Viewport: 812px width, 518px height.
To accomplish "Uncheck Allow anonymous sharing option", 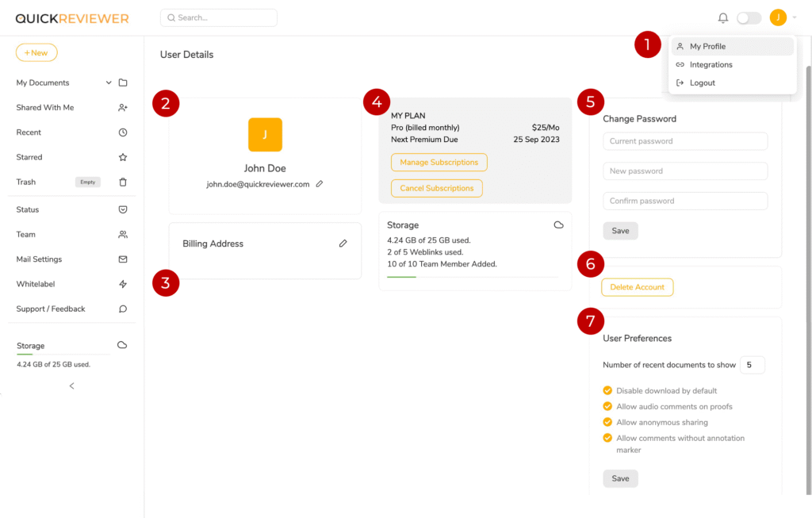I will coord(607,422).
